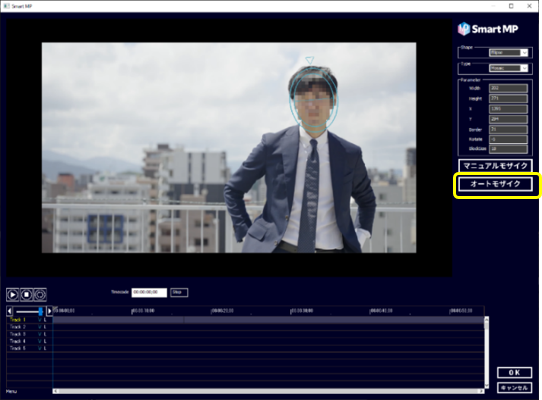Toggle the L lock on Track 3
542x400 pixels.
pos(45,334)
